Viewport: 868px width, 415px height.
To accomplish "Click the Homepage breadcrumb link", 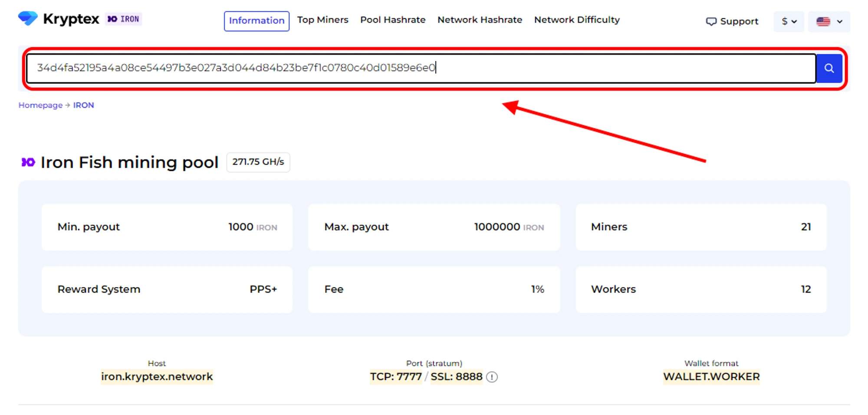I will (40, 105).
